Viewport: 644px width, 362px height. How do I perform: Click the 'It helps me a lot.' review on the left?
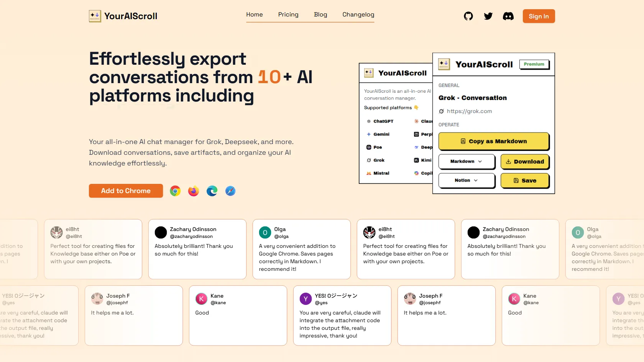[x=112, y=313]
